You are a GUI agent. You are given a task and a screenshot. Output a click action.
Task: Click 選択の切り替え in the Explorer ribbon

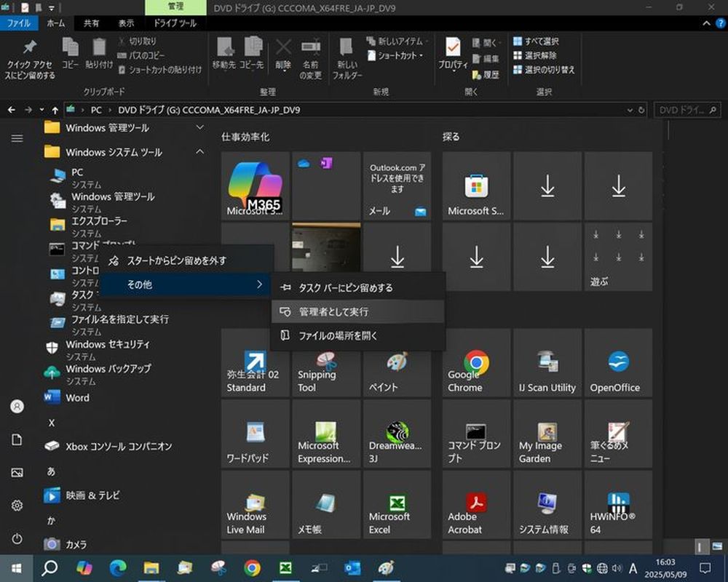[x=544, y=70]
